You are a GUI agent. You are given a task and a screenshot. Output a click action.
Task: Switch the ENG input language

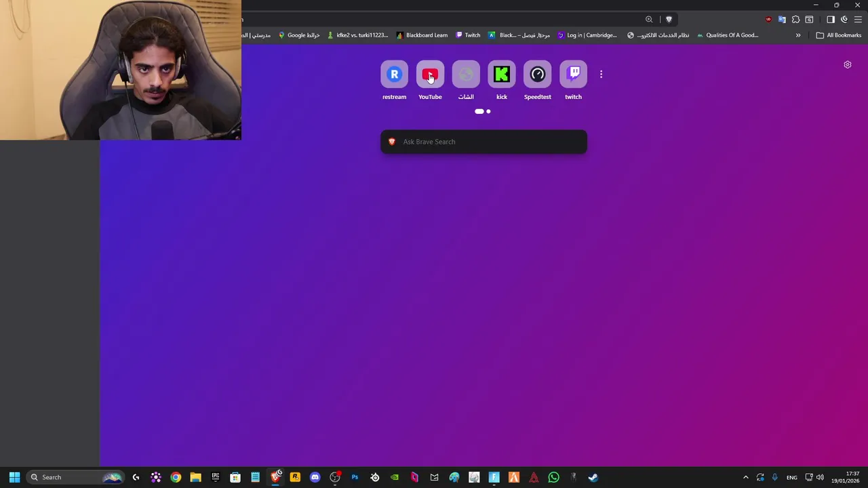coord(792,477)
